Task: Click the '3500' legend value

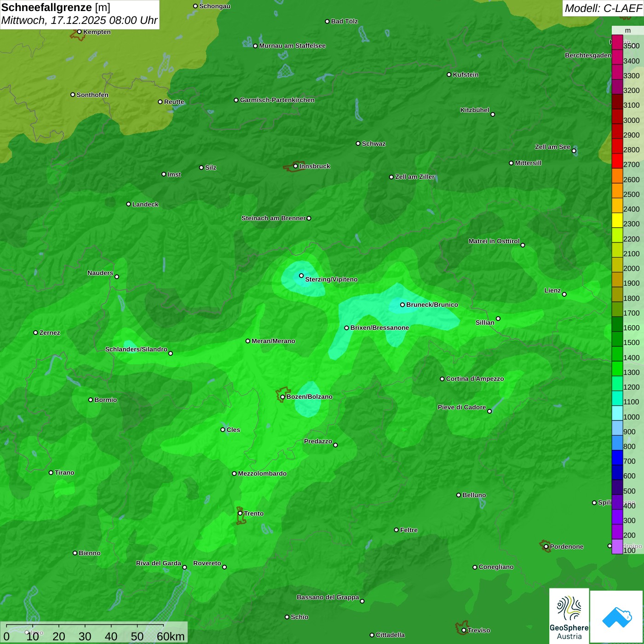Action: point(632,46)
